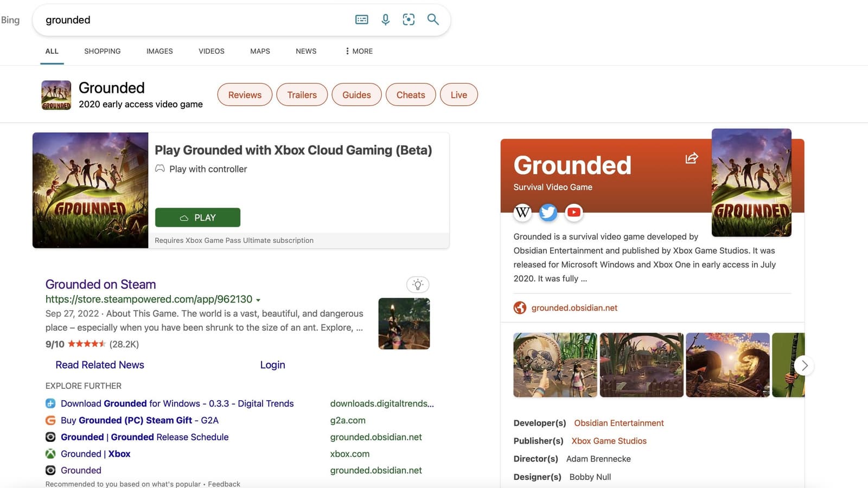Click the Digital Trends favicon in Explore Further
The height and width of the screenshot is (488, 868).
pyautogui.click(x=50, y=403)
